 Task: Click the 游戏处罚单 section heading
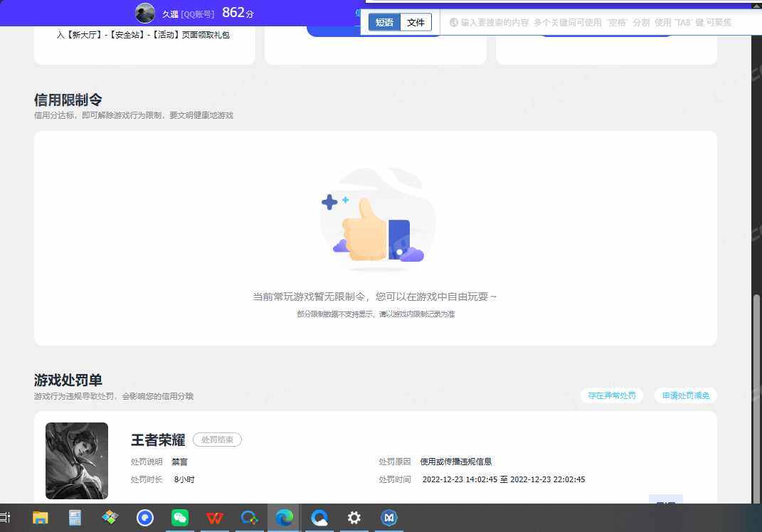(68, 380)
